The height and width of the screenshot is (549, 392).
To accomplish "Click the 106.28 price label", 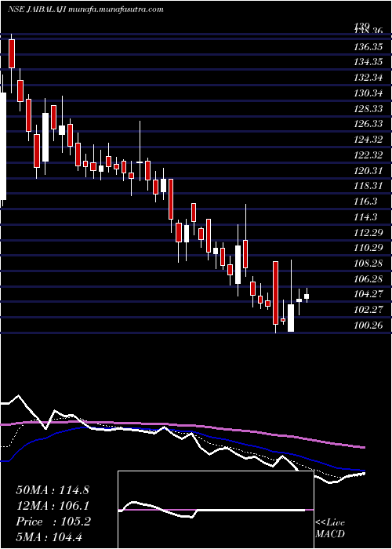I will click(368, 279).
